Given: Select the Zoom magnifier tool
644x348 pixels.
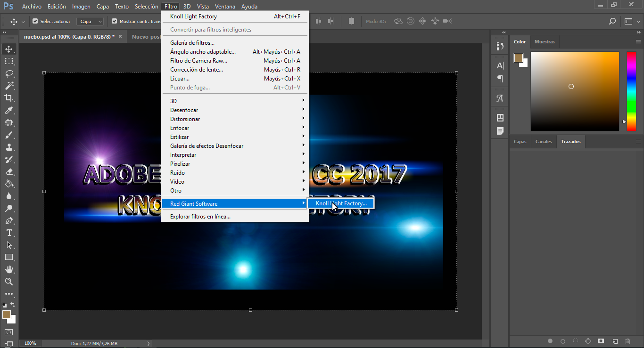Looking at the screenshot, I should pyautogui.click(x=9, y=282).
